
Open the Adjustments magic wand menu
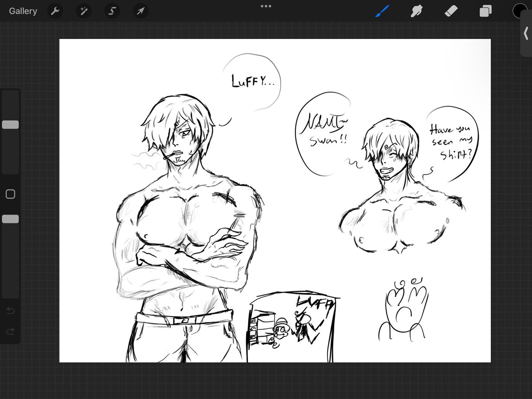click(83, 11)
